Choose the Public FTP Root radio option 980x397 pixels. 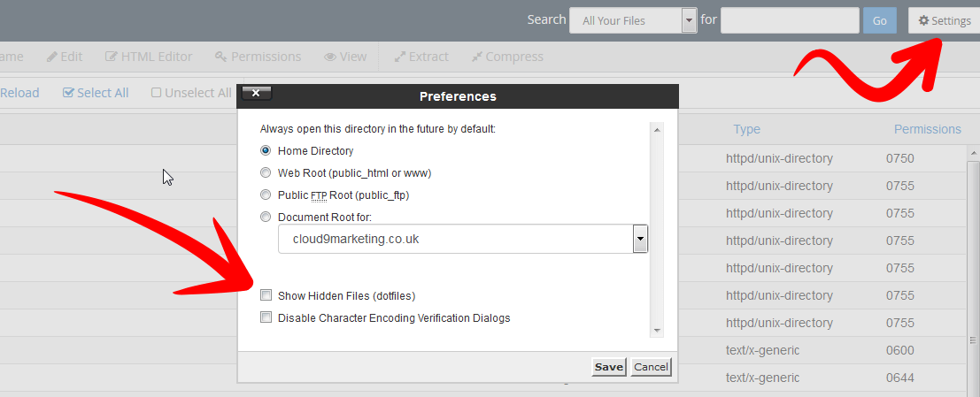tap(266, 195)
